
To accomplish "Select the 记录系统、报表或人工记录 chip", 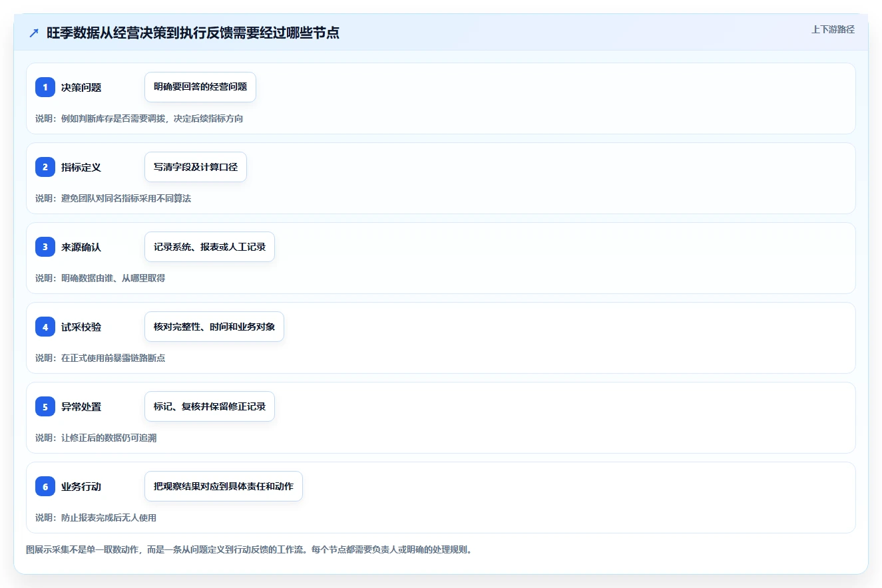I will (x=210, y=247).
